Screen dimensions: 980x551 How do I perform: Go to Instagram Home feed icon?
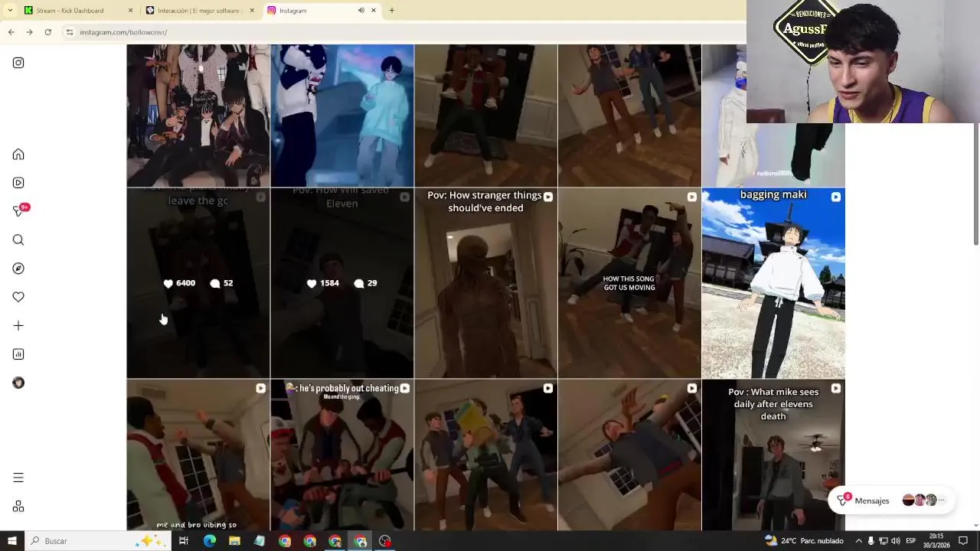pos(18,155)
